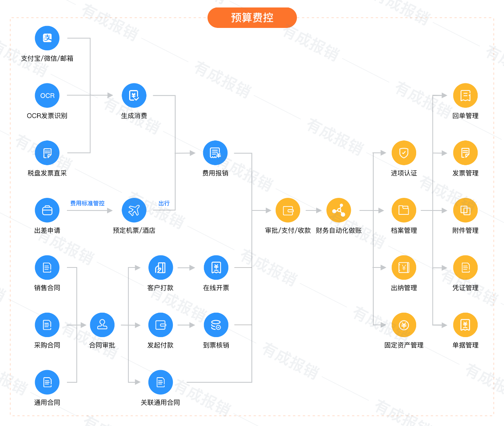Select the 回单管理 icon
Image resolution: width=504 pixels, height=426 pixels.
[x=465, y=96]
